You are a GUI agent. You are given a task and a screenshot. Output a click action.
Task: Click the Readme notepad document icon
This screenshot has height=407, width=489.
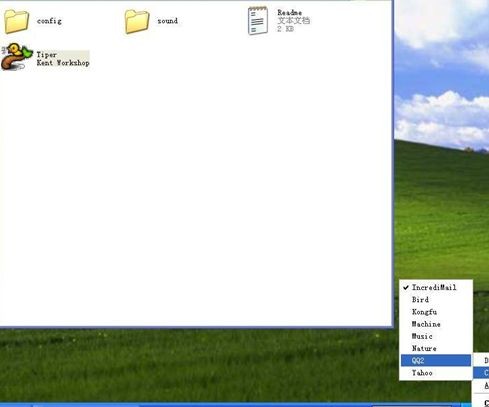pos(258,21)
